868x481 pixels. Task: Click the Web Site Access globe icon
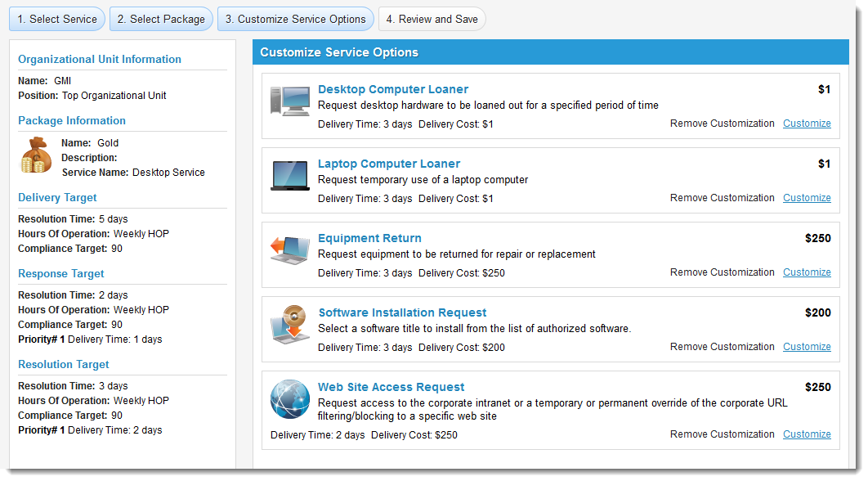pyautogui.click(x=290, y=400)
